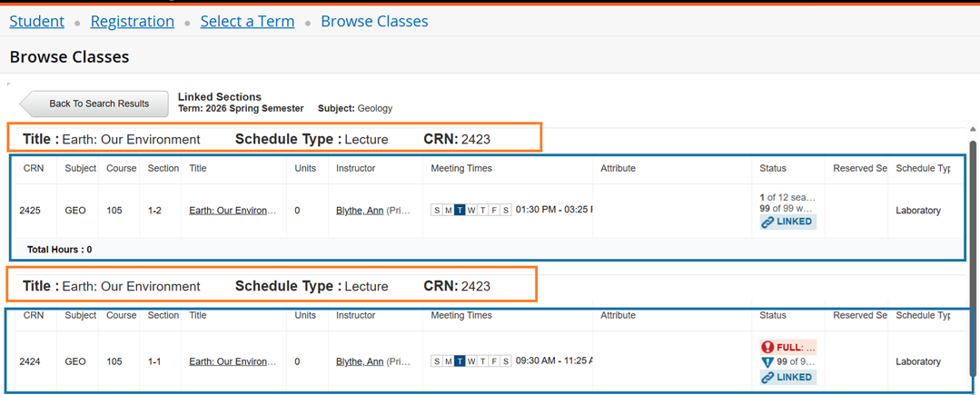The width and height of the screenshot is (980, 395).
Task: Sort second table by Instructor column header
Action: (x=356, y=315)
